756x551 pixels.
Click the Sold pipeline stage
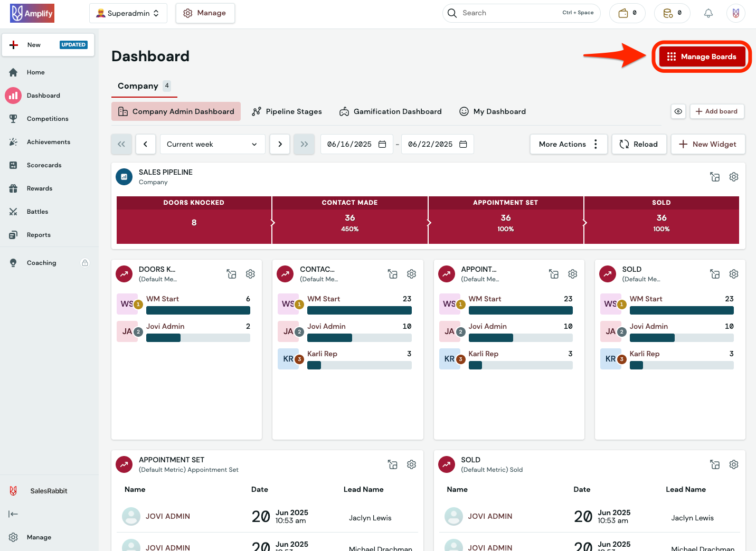click(661, 220)
